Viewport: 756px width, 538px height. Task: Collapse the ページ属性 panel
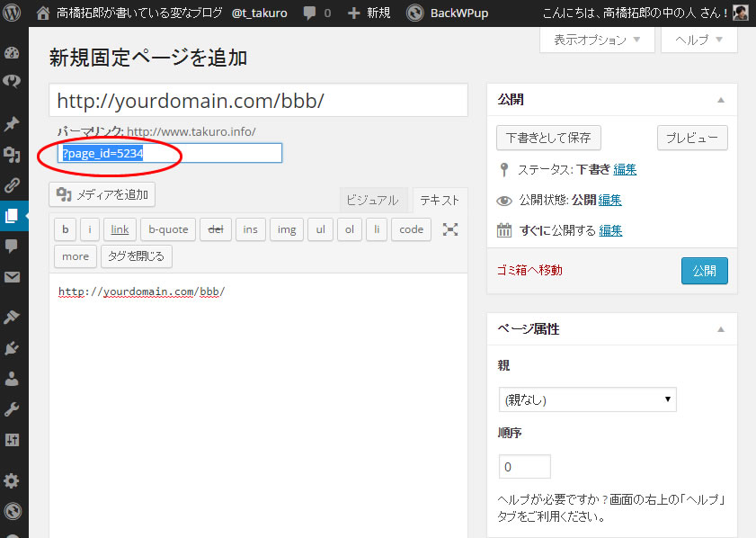pos(720,329)
